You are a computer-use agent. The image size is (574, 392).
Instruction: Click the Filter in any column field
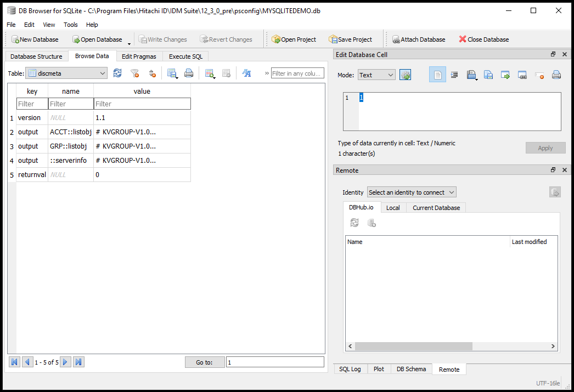(x=297, y=73)
